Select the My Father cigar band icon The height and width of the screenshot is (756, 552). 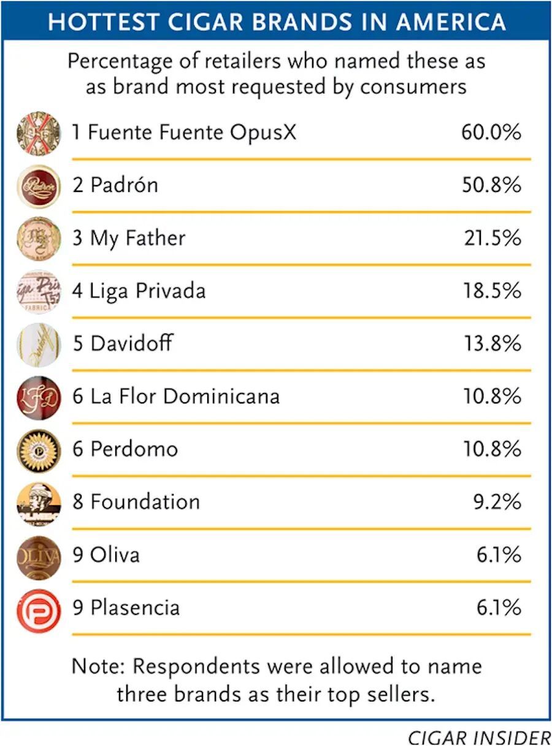(39, 239)
